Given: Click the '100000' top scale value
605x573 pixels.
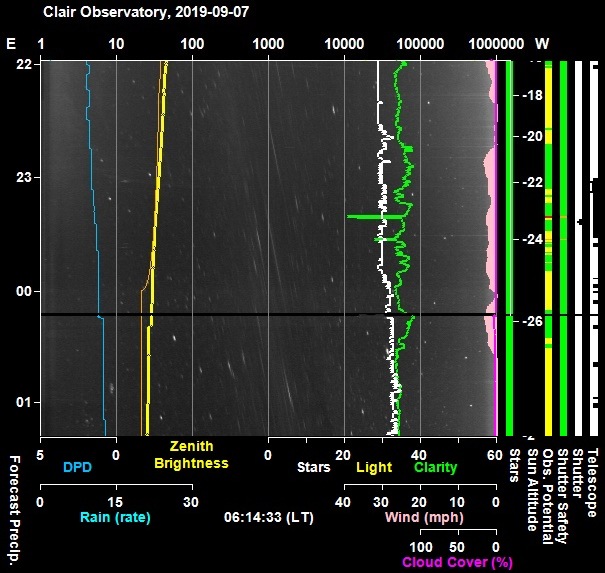Looking at the screenshot, I should (420, 44).
